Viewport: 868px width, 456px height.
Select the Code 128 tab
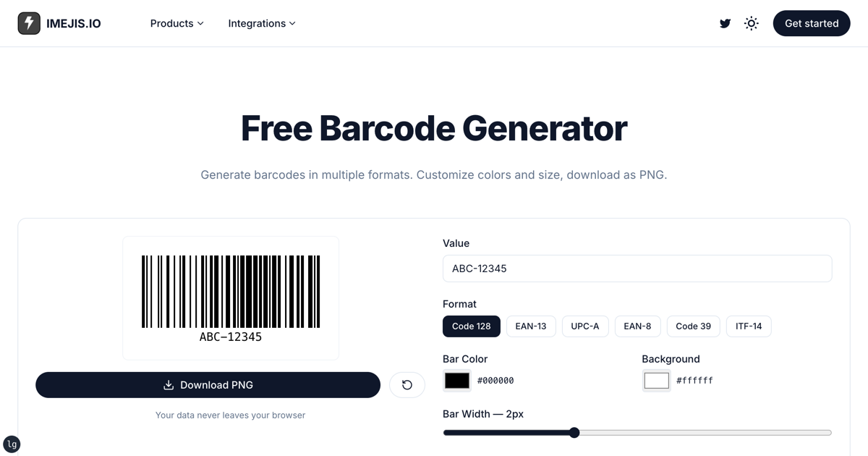[471, 326]
